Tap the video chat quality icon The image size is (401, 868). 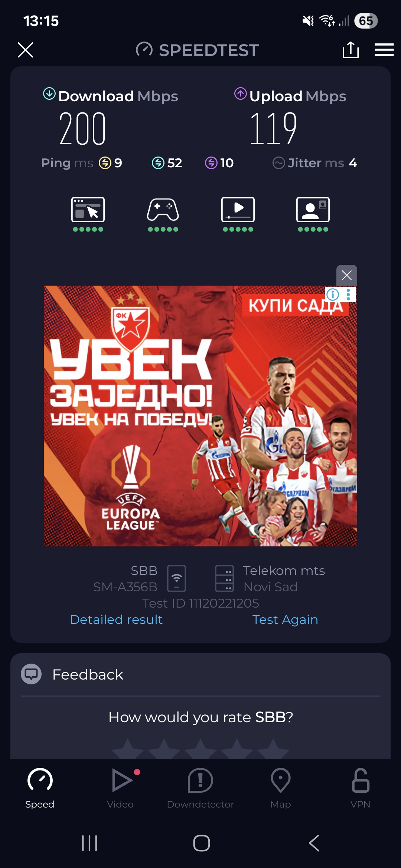point(313,210)
